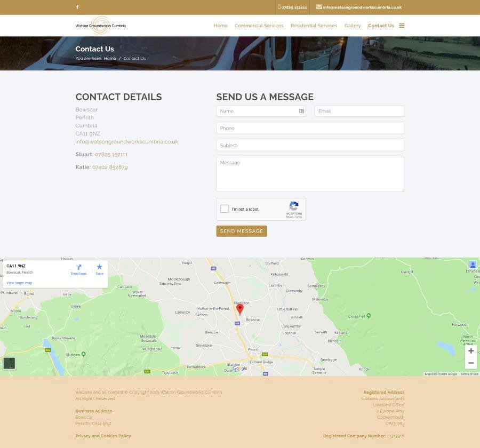Click the red map location pin

click(x=240, y=309)
